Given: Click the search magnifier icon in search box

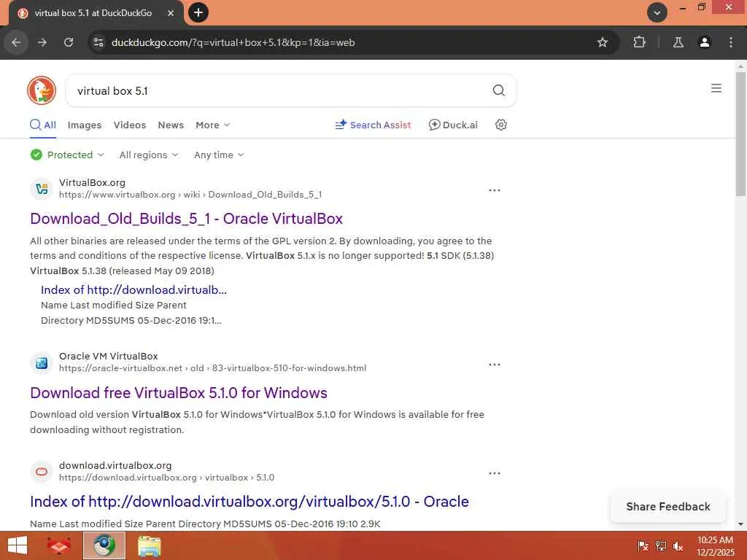Looking at the screenshot, I should [498, 90].
